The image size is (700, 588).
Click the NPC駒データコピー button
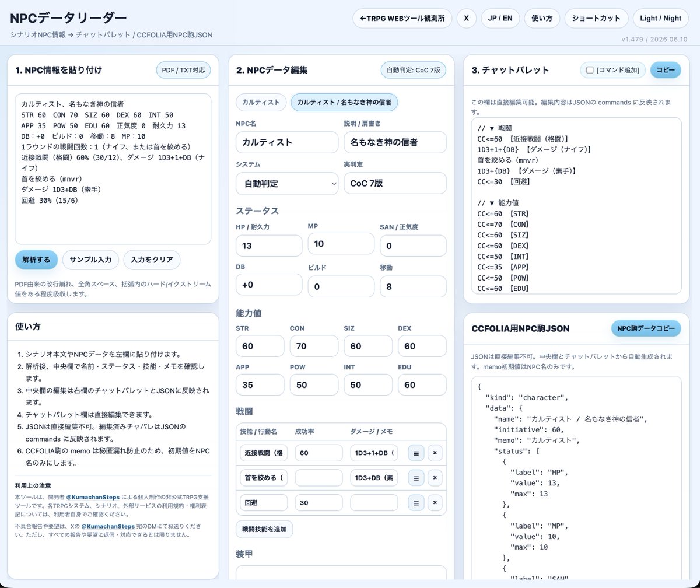(x=646, y=328)
